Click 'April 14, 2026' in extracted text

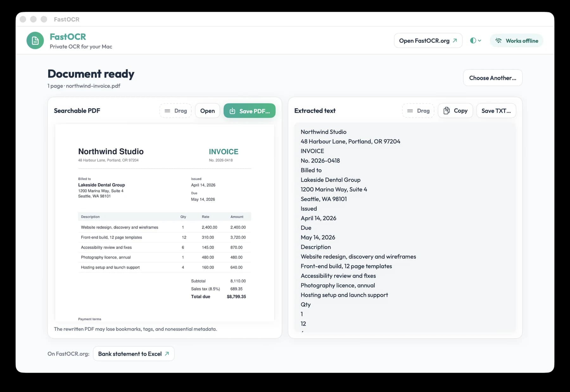(x=319, y=218)
